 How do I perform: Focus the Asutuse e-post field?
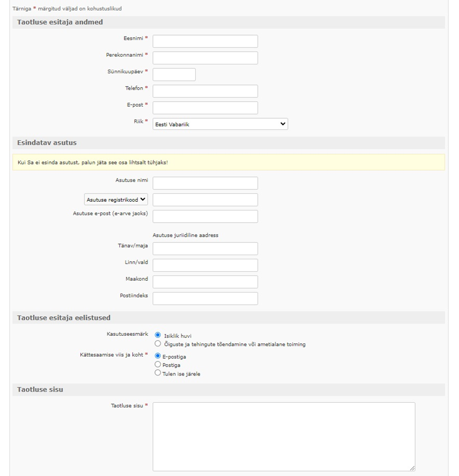click(205, 216)
